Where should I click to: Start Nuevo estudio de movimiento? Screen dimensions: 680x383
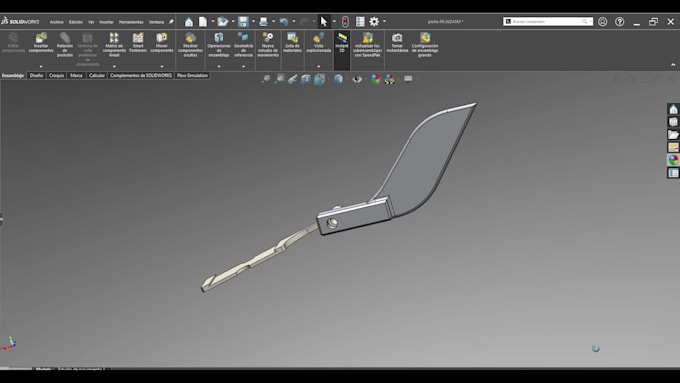[268, 45]
